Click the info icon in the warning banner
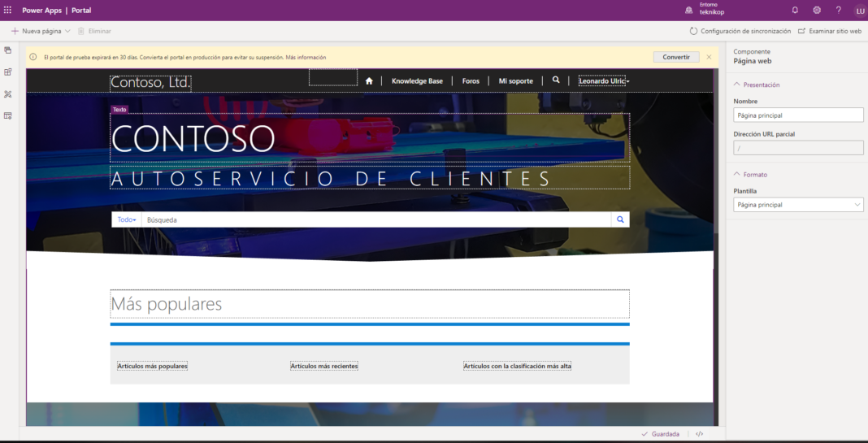Image resolution: width=868 pixels, height=443 pixels. (33, 57)
